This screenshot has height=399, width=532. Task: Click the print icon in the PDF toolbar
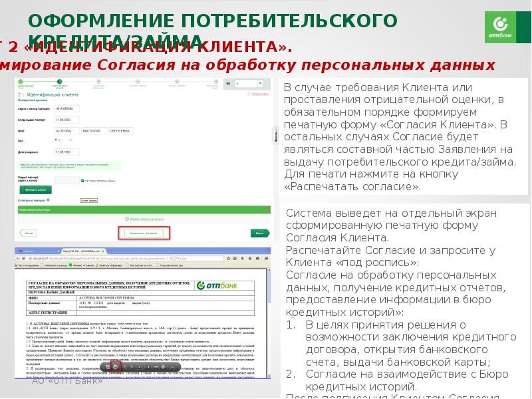pos(115,367)
